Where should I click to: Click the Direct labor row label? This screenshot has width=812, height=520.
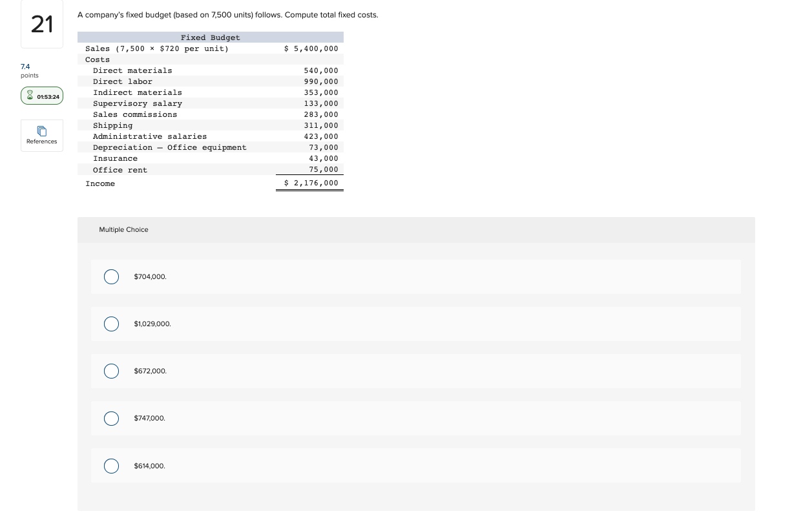pyautogui.click(x=123, y=81)
